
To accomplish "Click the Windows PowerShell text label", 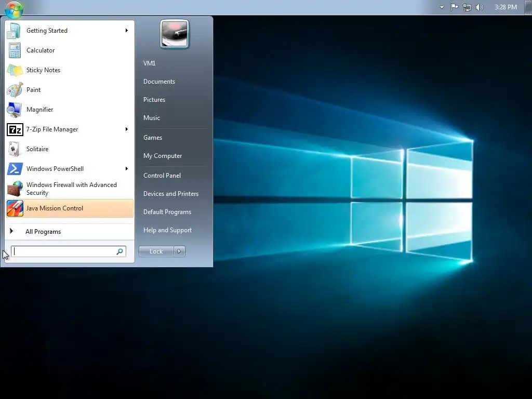I will (x=55, y=169).
